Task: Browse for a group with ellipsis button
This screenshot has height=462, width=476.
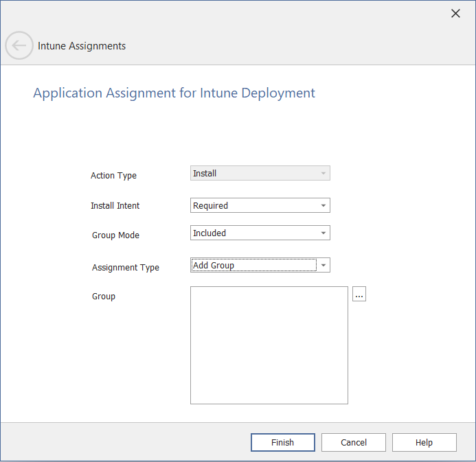Action: point(359,294)
